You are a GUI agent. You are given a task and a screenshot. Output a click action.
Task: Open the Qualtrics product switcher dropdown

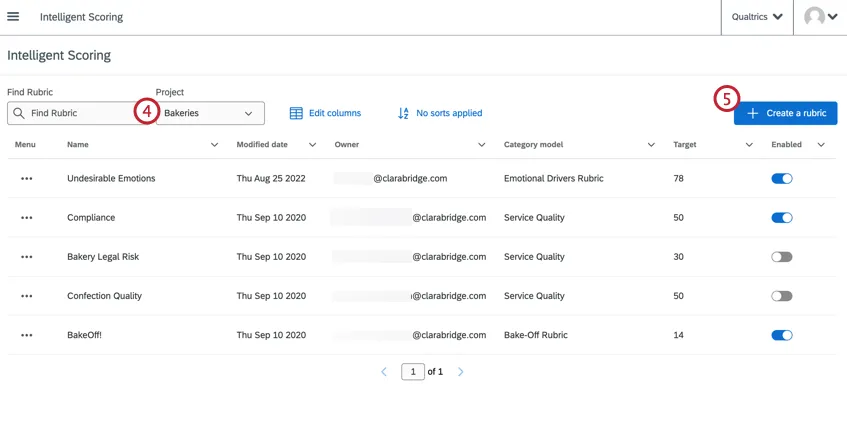pos(757,17)
